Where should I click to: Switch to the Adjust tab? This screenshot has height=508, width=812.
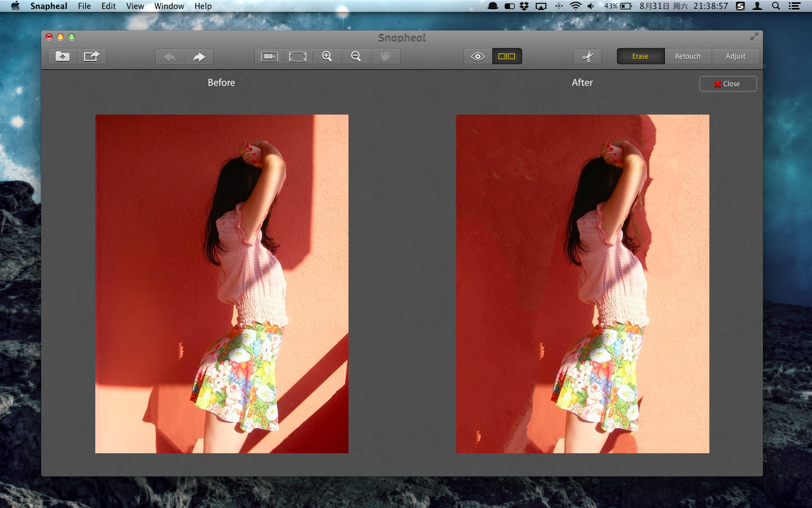735,56
